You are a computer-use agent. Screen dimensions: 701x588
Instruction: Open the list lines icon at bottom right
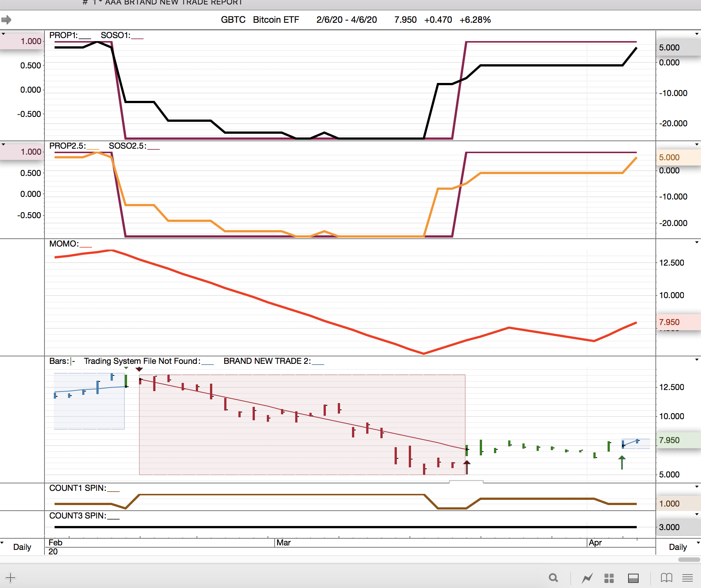(688, 578)
